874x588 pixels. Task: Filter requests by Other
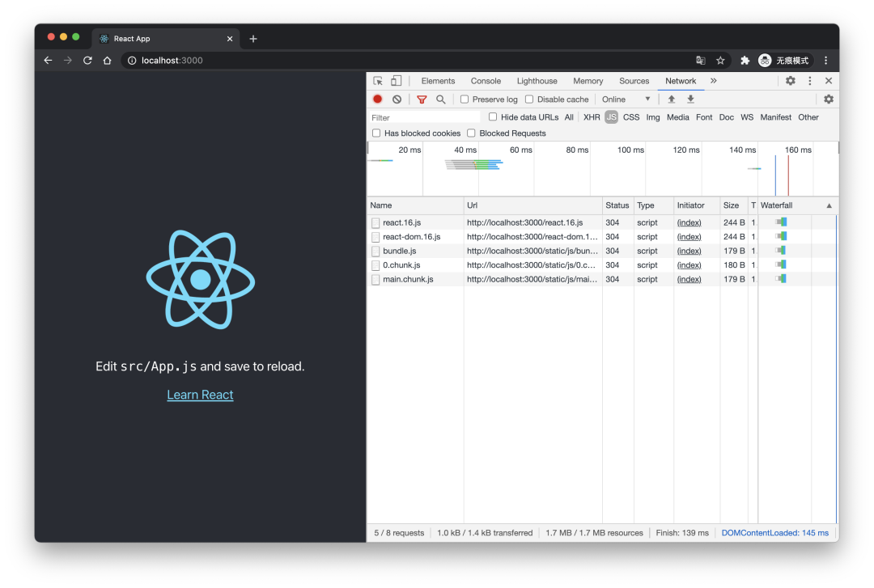808,117
